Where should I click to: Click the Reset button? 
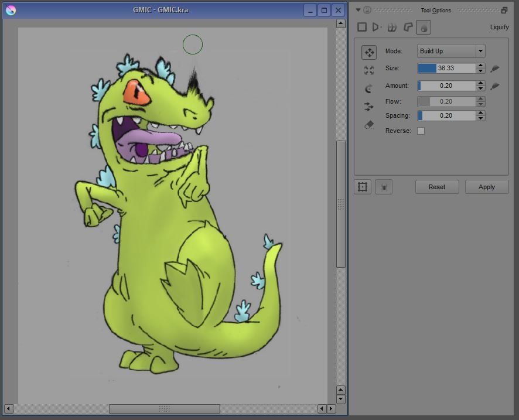click(x=437, y=187)
